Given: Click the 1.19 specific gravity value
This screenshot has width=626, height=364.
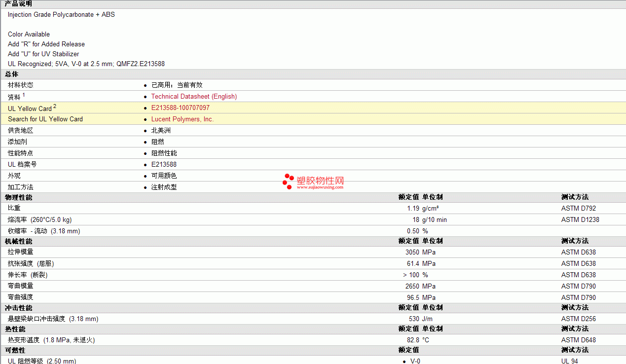Looking at the screenshot, I should [x=413, y=209].
